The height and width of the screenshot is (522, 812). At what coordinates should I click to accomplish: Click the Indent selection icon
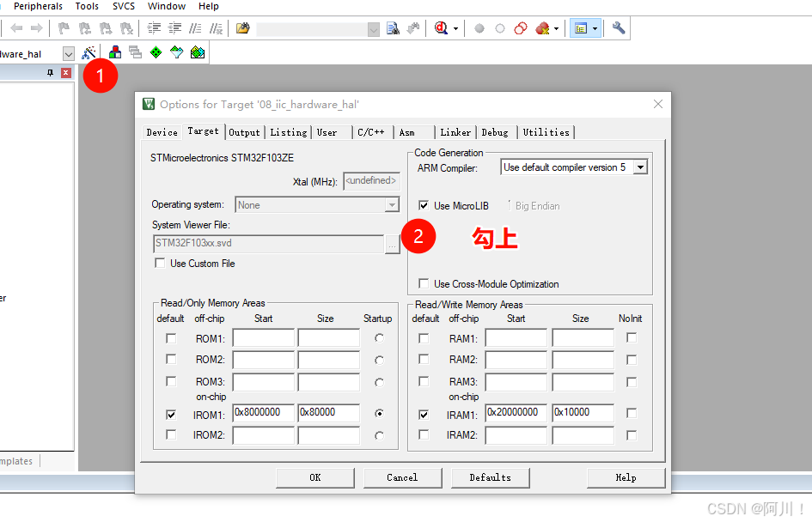154,28
